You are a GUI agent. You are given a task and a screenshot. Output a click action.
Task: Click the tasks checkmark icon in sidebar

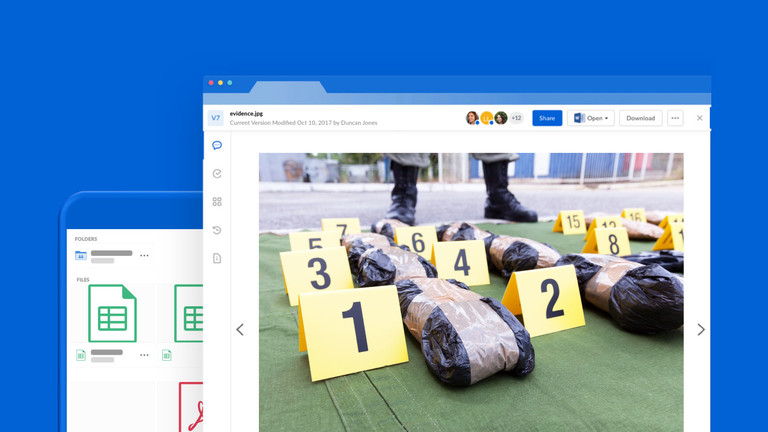click(217, 174)
